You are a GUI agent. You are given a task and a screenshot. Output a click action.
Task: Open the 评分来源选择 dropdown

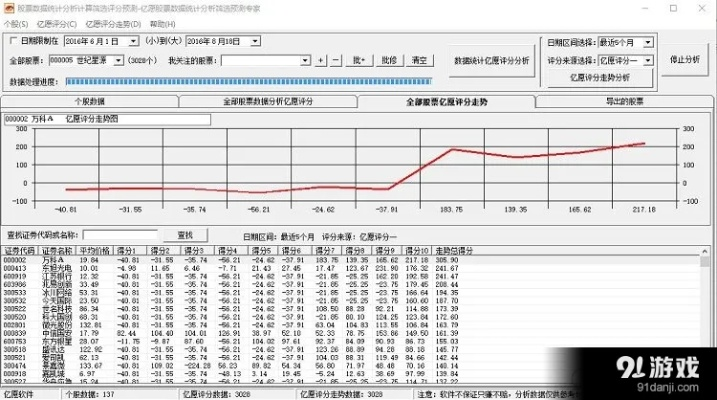[649, 60]
